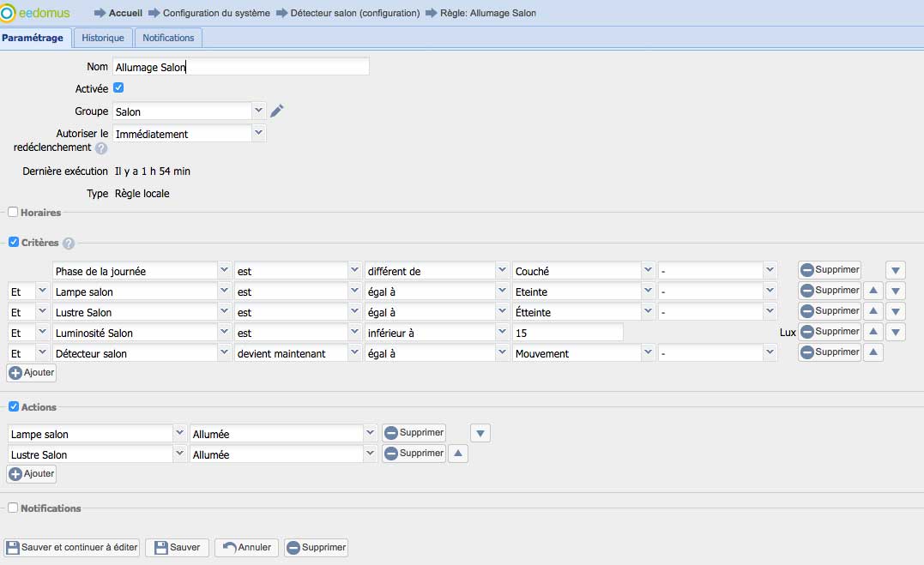Move Lampe salon criterion down
The height and width of the screenshot is (565, 924).
(895, 291)
